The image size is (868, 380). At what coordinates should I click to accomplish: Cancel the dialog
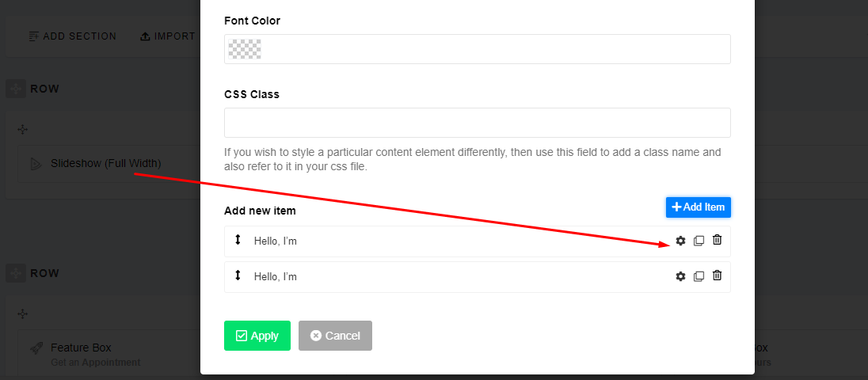[x=335, y=336]
